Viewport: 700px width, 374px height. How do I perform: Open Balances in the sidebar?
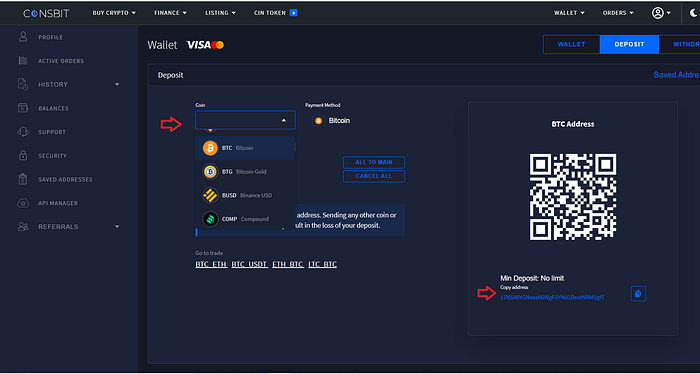53,108
